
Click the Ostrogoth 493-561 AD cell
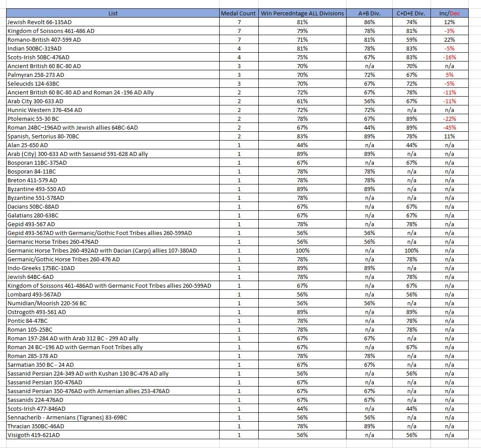[x=36, y=312]
